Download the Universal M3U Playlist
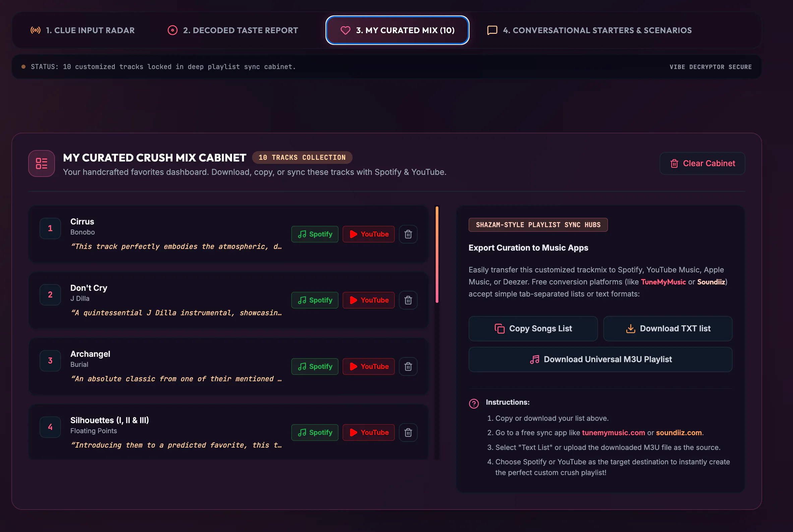 pyautogui.click(x=600, y=359)
